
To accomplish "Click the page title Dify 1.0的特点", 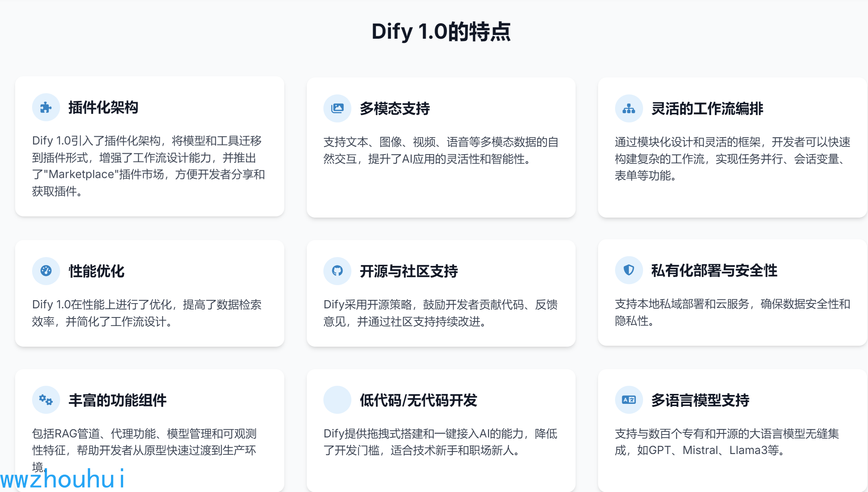I will click(x=442, y=32).
